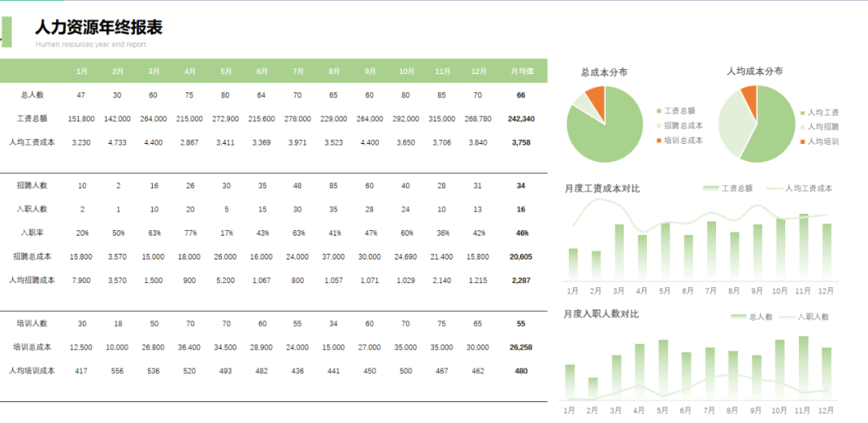The width and height of the screenshot is (868, 423).
Task: Select the 总成本分布 pie chart
Action: point(605,124)
